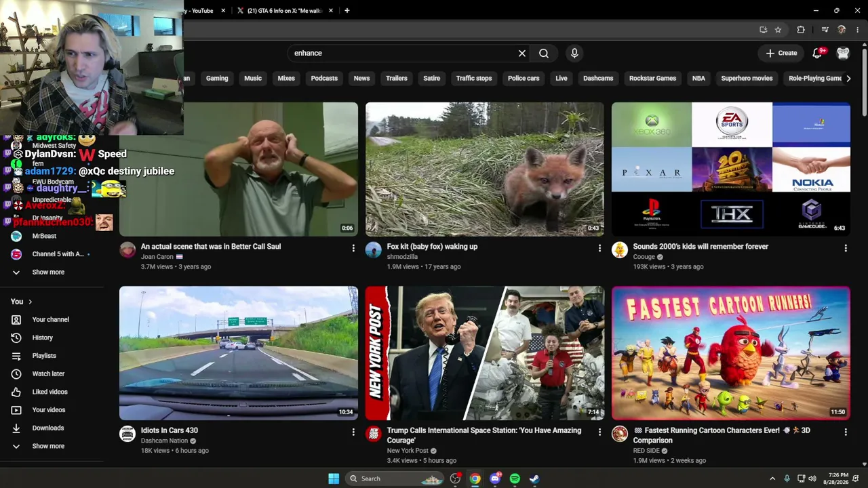The height and width of the screenshot is (488, 868).
Task: Select the Dashcams chip
Action: click(x=598, y=79)
